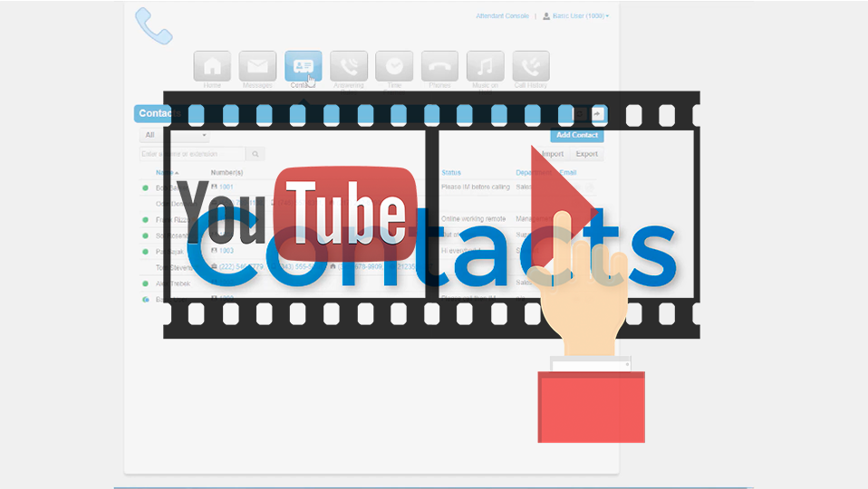Sort by the Status column header

coord(451,173)
